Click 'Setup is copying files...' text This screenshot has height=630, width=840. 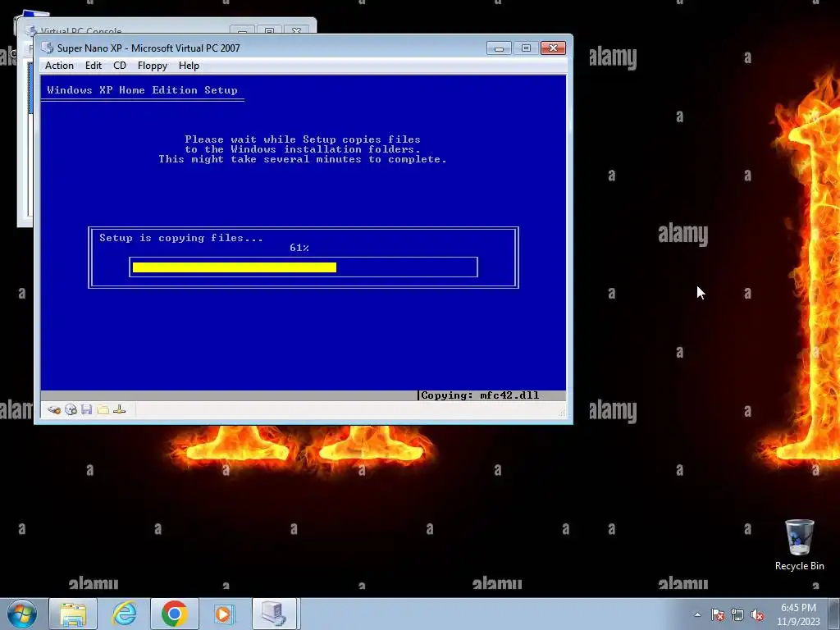pos(181,238)
